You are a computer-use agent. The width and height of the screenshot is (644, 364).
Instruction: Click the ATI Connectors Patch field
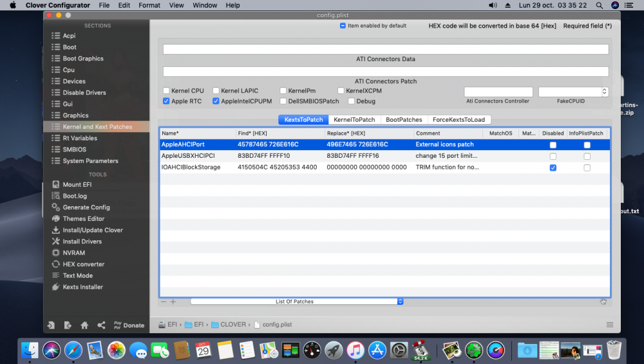pos(386,72)
